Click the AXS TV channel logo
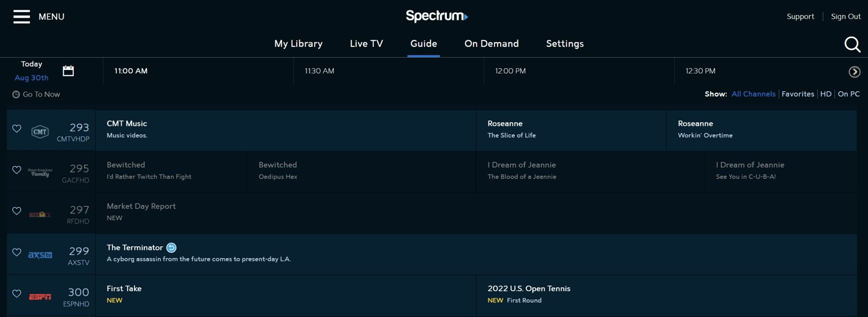Screen dimensions: 868x317 tap(40, 255)
